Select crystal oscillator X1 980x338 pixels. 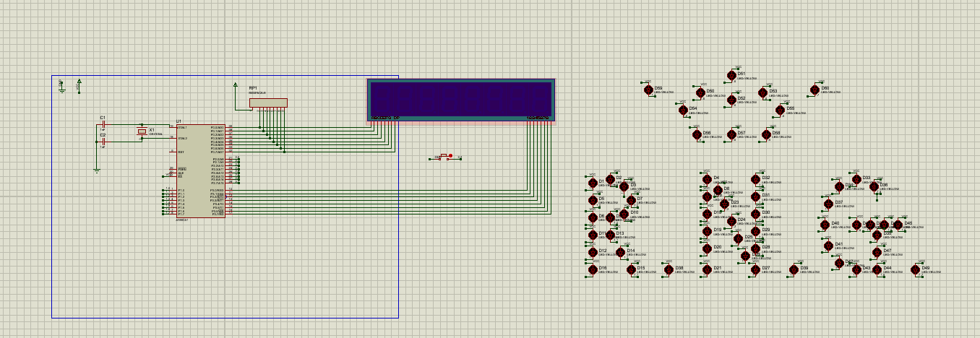tap(142, 132)
